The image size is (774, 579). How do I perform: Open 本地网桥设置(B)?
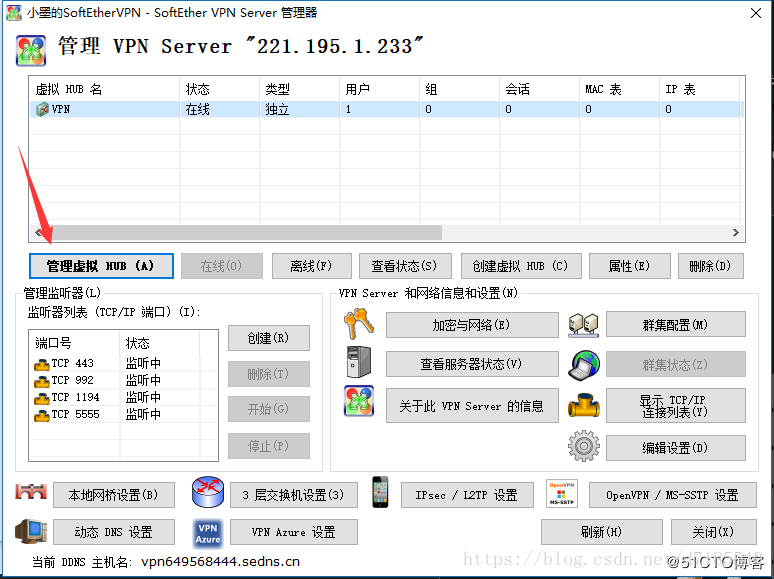(114, 495)
